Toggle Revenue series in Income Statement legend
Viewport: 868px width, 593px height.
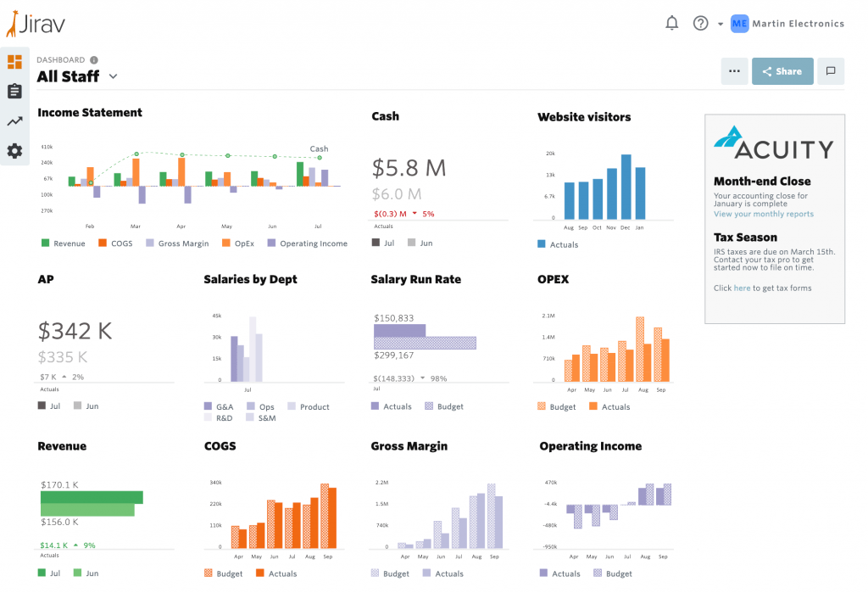[64, 243]
